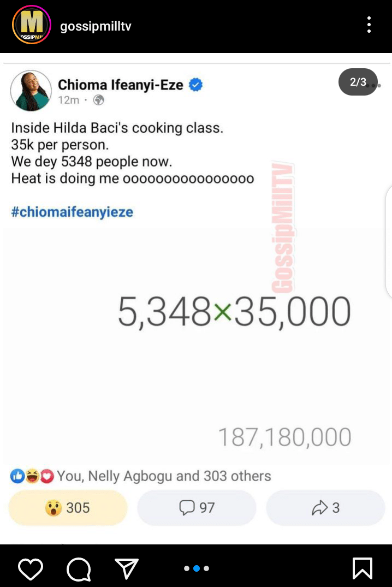Tap the #chiomaifeanyieze hashtag
Screen dimensions: 392x587
[72, 212]
